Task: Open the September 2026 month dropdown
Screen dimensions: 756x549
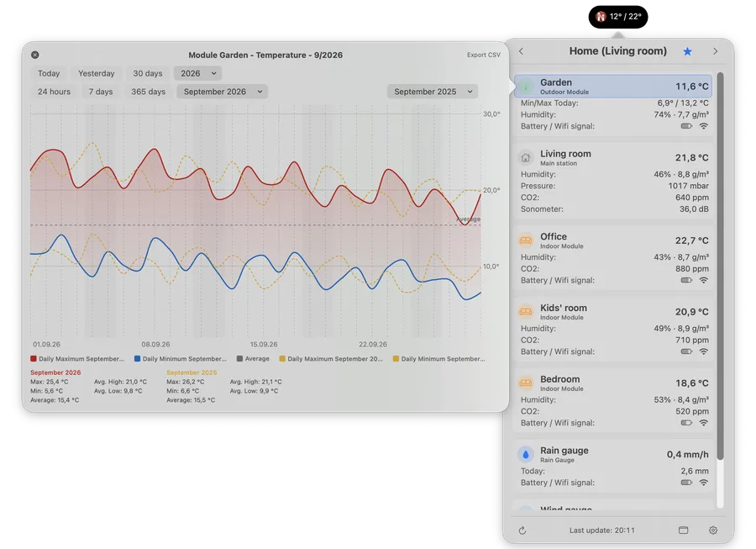Action: tap(223, 92)
